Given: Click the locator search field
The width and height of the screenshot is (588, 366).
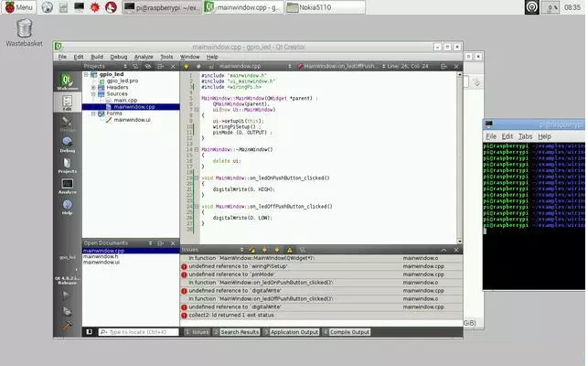Looking at the screenshot, I should click(x=137, y=332).
